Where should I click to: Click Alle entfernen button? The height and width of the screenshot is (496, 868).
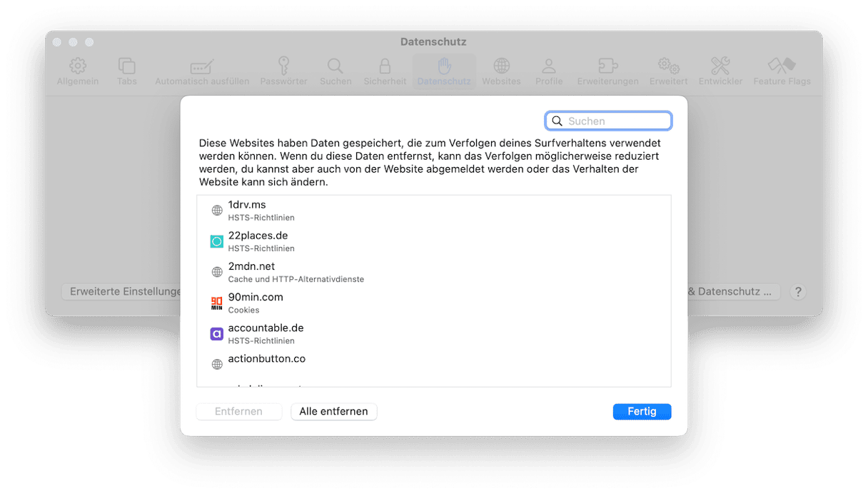(333, 412)
